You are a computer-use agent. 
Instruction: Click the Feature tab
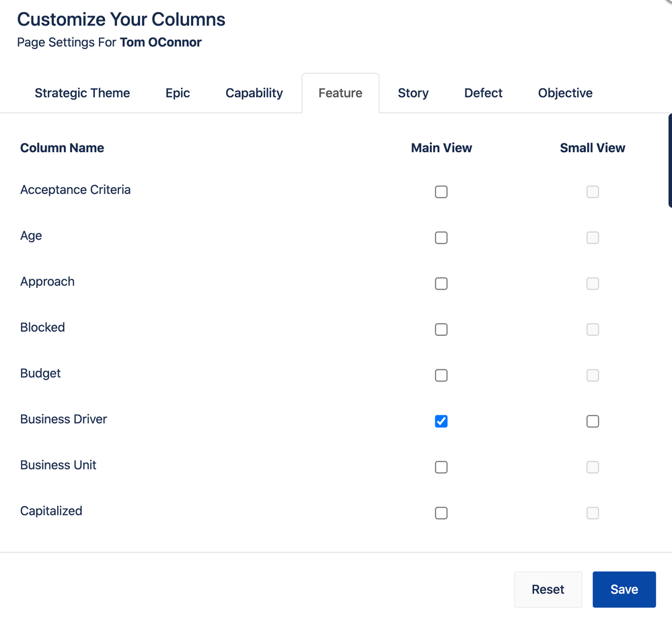pos(340,93)
